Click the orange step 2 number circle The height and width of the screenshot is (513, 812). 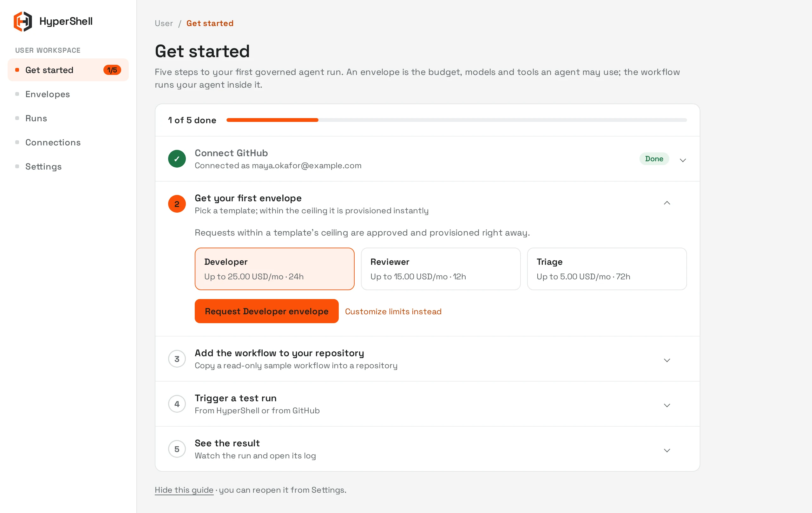177,204
